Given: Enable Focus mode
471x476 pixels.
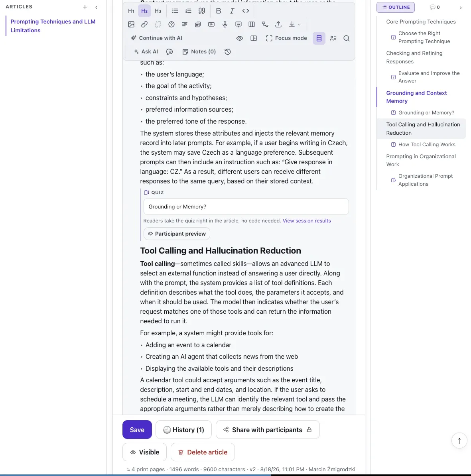Looking at the screenshot, I should click(x=286, y=38).
